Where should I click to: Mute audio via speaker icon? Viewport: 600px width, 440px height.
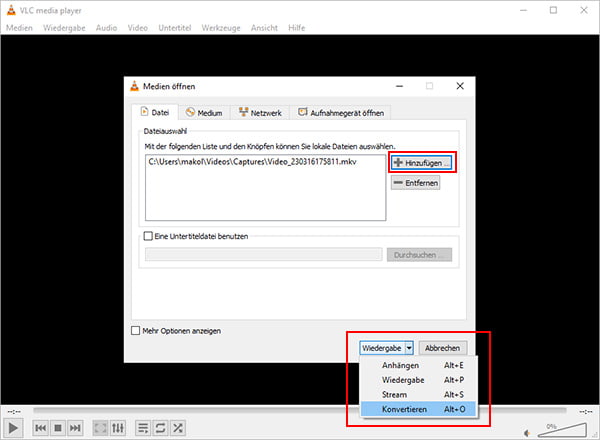(527, 433)
